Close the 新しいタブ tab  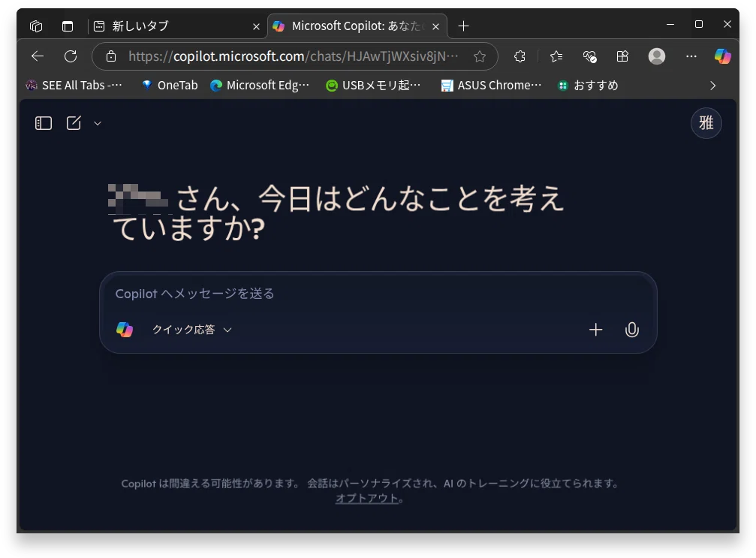coord(256,26)
